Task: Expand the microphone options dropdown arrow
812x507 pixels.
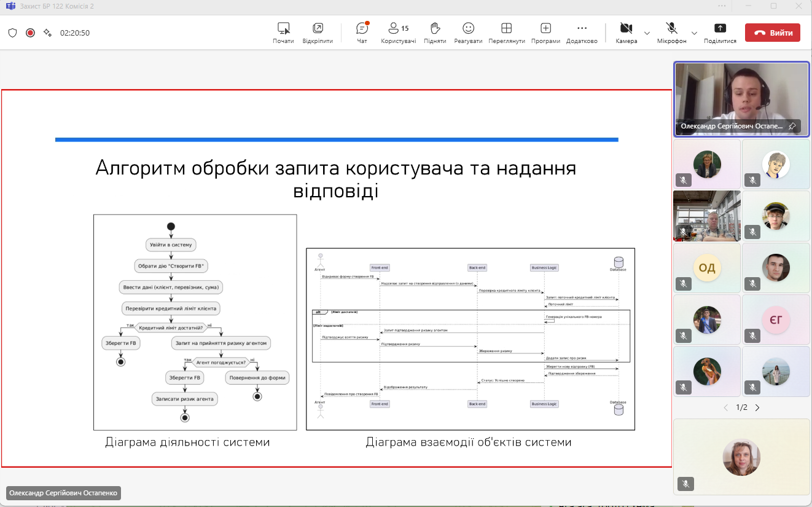Action: tap(694, 33)
